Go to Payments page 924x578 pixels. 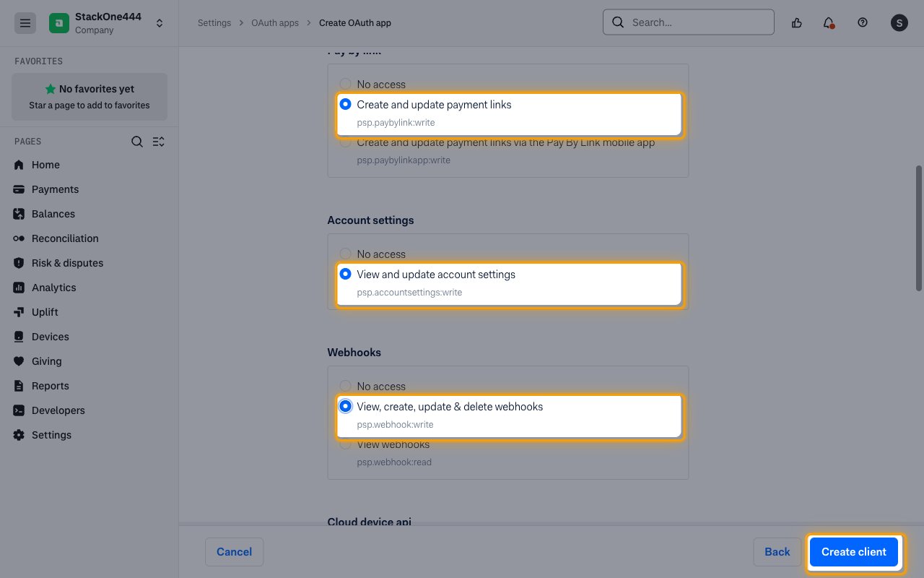55,189
